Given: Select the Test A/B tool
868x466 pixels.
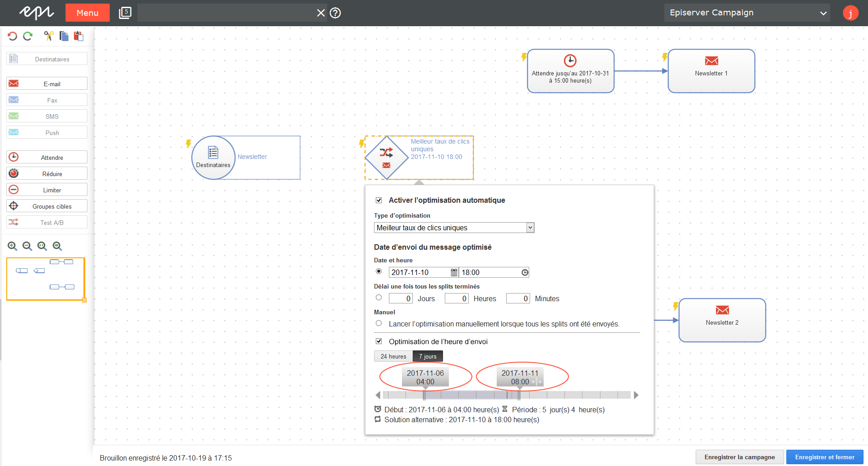Looking at the screenshot, I should [47, 222].
